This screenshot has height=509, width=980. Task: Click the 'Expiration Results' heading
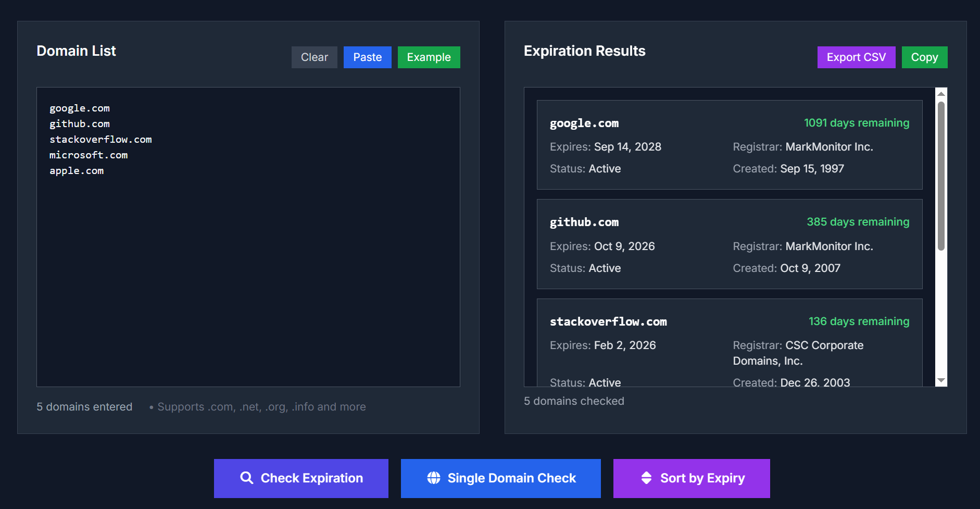[x=584, y=51]
